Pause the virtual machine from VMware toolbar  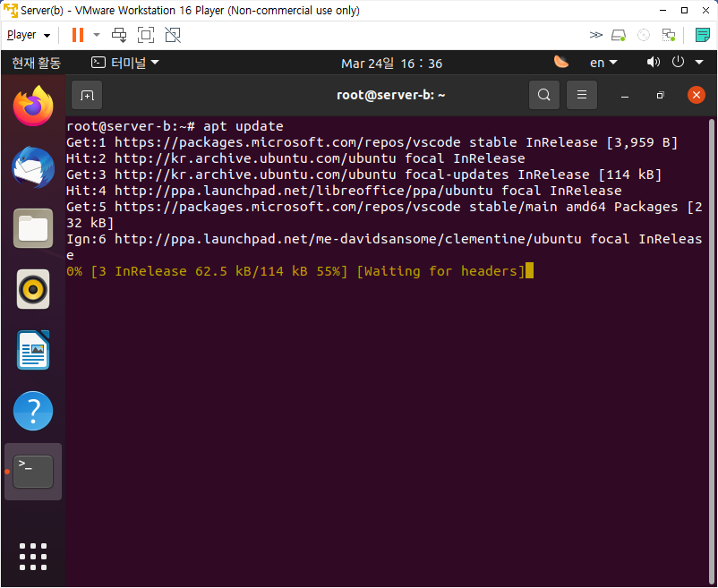tap(78, 35)
